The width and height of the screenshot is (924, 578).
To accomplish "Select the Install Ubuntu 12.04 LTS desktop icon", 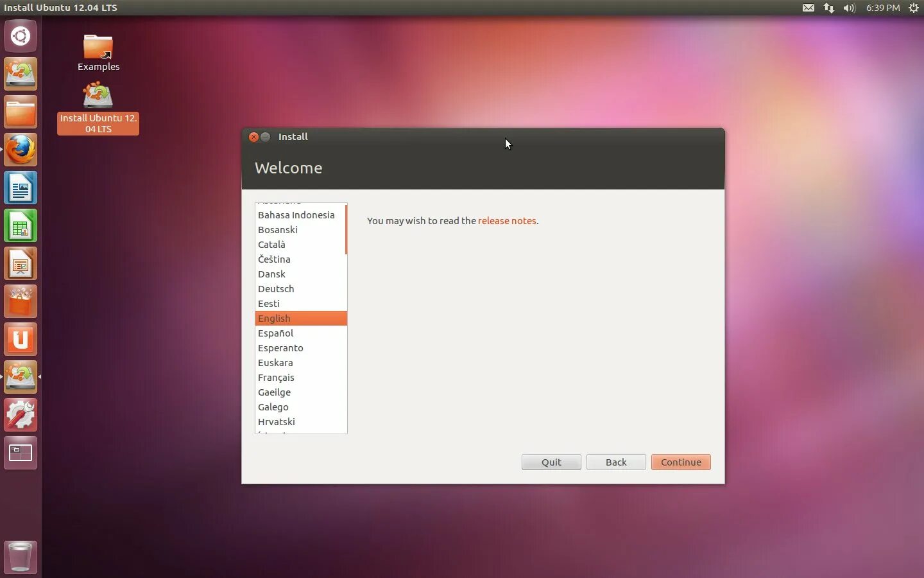I will click(98, 108).
